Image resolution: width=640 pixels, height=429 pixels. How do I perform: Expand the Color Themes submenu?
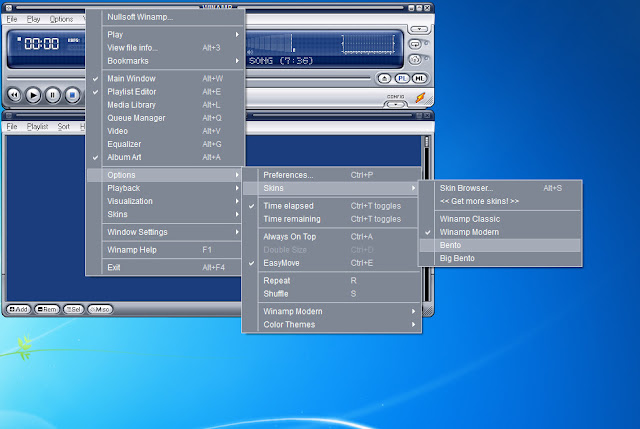point(332,325)
